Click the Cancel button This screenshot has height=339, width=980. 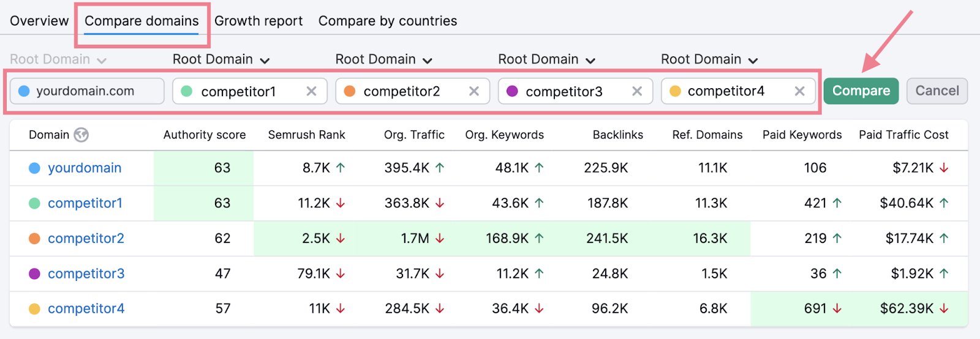[x=937, y=91]
